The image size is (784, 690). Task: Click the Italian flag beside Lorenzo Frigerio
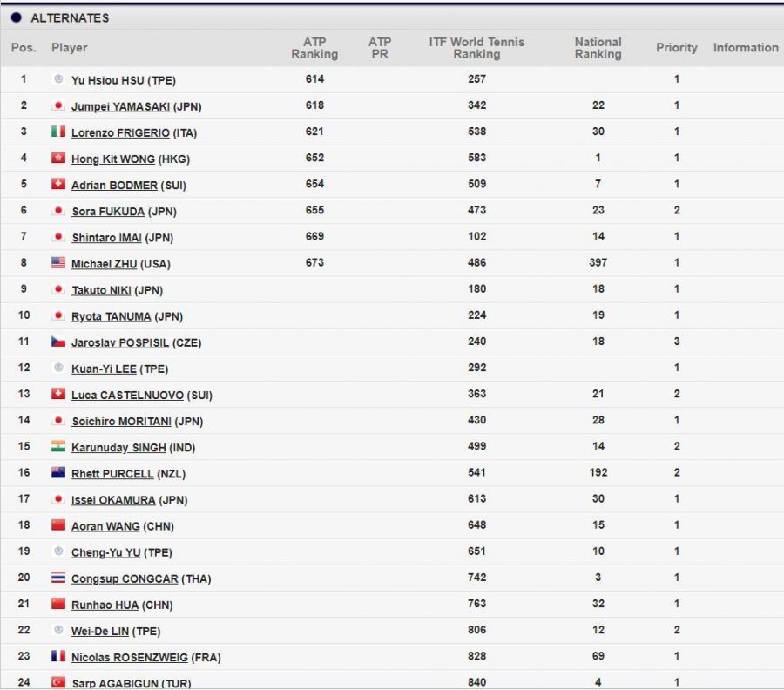(x=58, y=132)
